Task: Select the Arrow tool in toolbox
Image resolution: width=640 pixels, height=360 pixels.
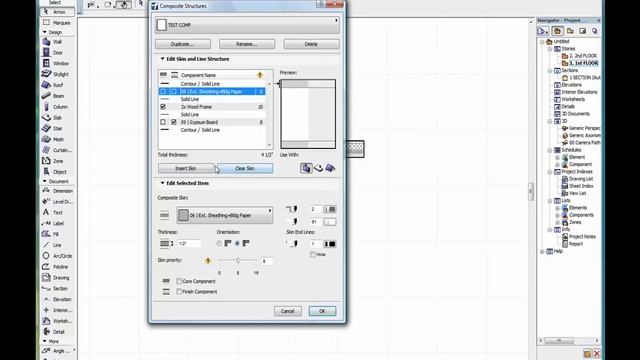Action: [57, 12]
